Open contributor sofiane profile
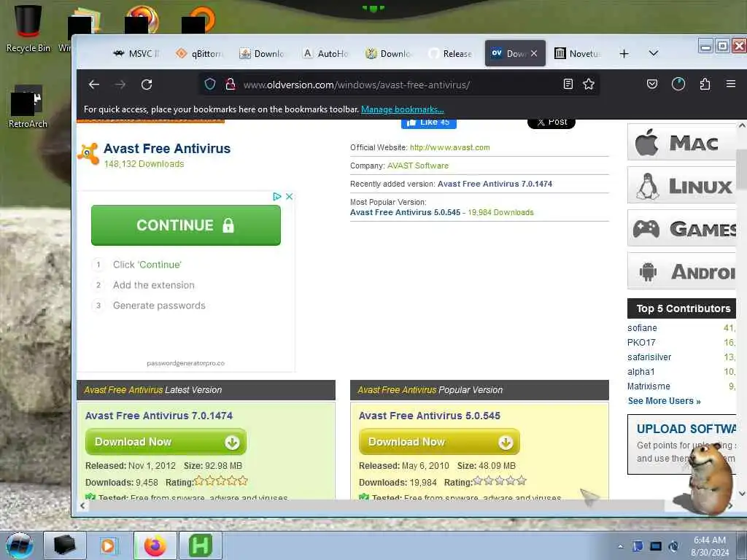 pyautogui.click(x=642, y=328)
